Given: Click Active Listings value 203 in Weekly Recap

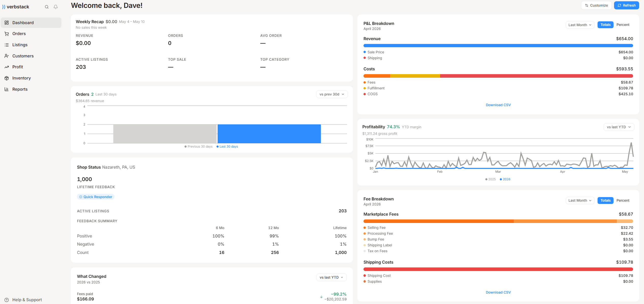Looking at the screenshot, I should (x=81, y=67).
